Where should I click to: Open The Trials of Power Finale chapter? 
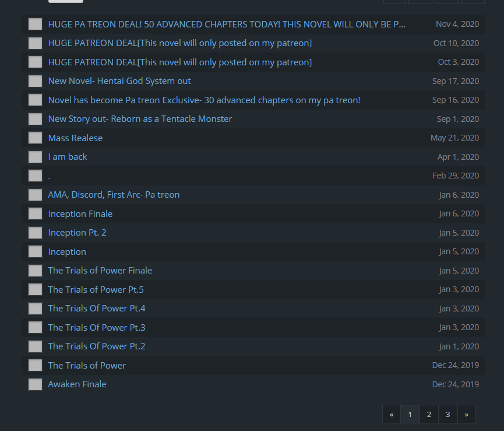click(x=100, y=271)
